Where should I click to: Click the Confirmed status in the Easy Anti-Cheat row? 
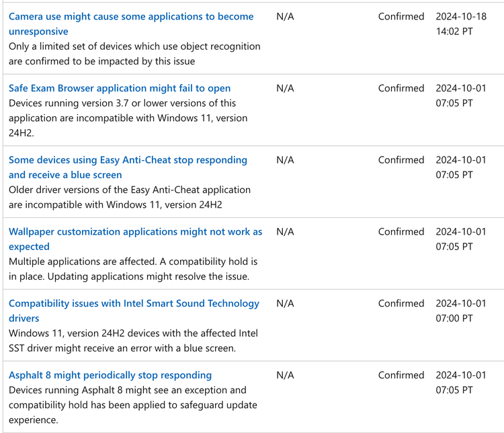coord(401,160)
